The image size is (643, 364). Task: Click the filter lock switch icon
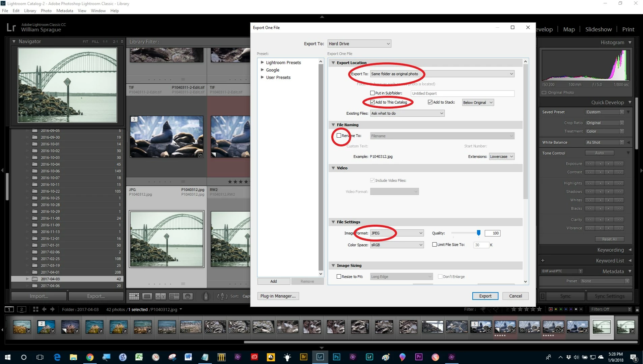[x=637, y=309]
